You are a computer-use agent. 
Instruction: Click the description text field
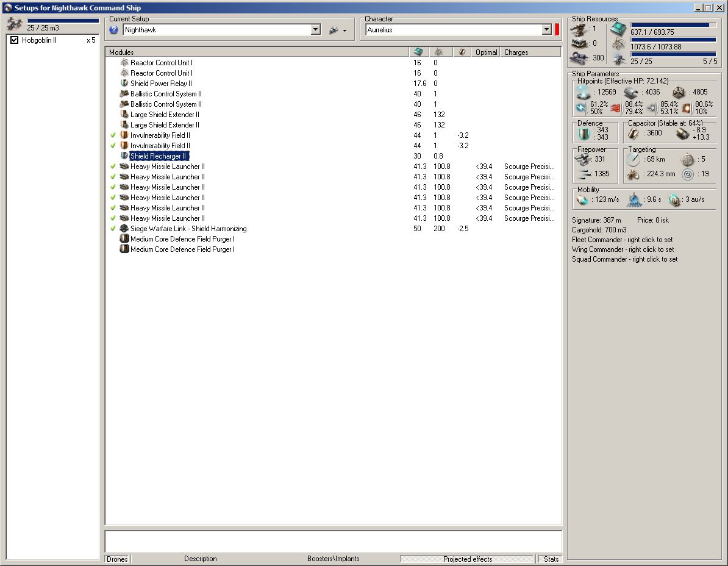tap(333, 541)
